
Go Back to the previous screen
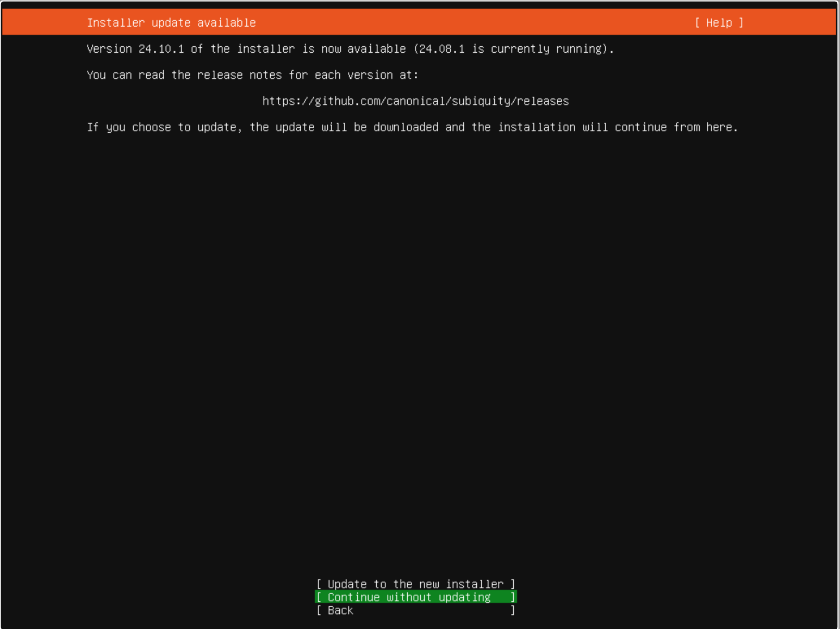340,610
